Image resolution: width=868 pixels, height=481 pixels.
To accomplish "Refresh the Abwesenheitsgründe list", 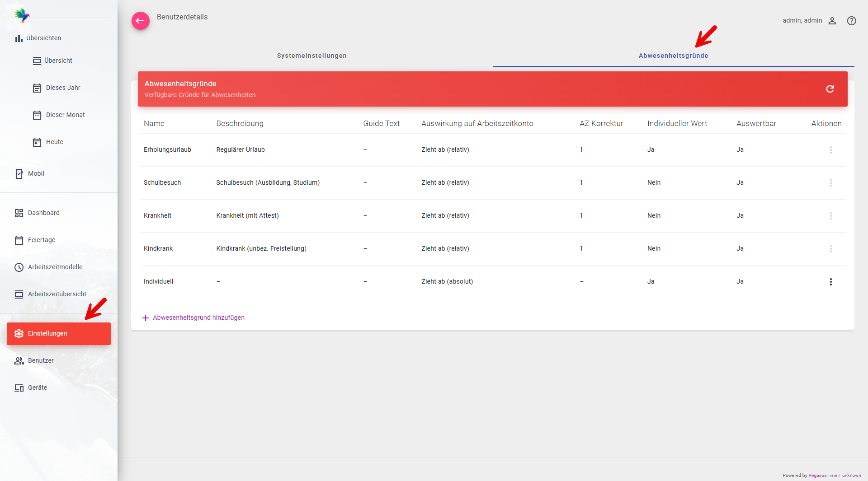I will 830,89.
